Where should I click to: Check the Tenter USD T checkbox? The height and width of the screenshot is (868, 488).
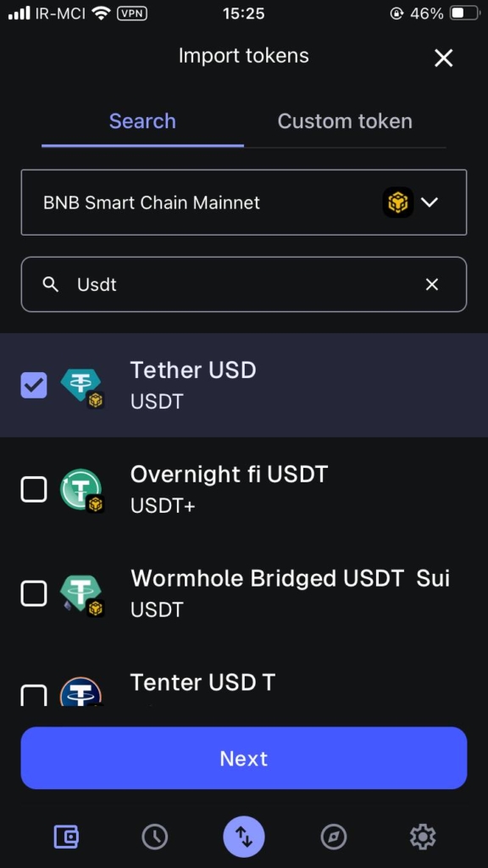coord(34,695)
